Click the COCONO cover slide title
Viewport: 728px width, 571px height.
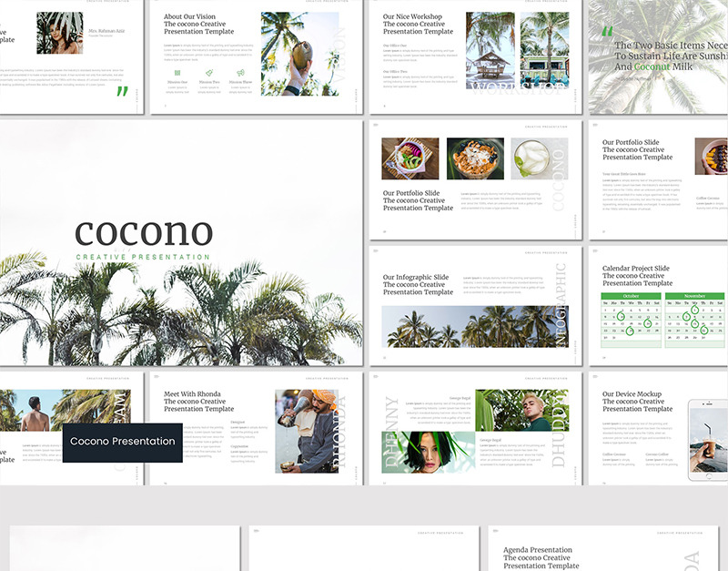pos(147,231)
